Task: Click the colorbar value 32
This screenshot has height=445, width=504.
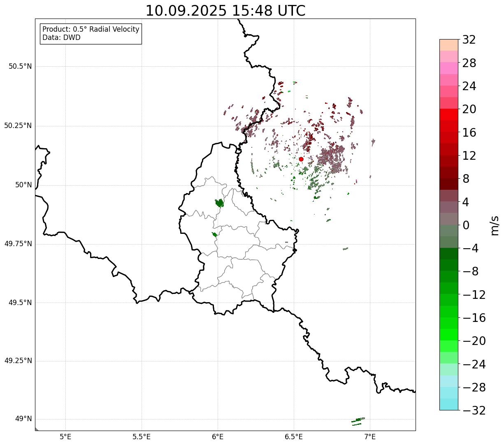Action: pyautogui.click(x=469, y=40)
